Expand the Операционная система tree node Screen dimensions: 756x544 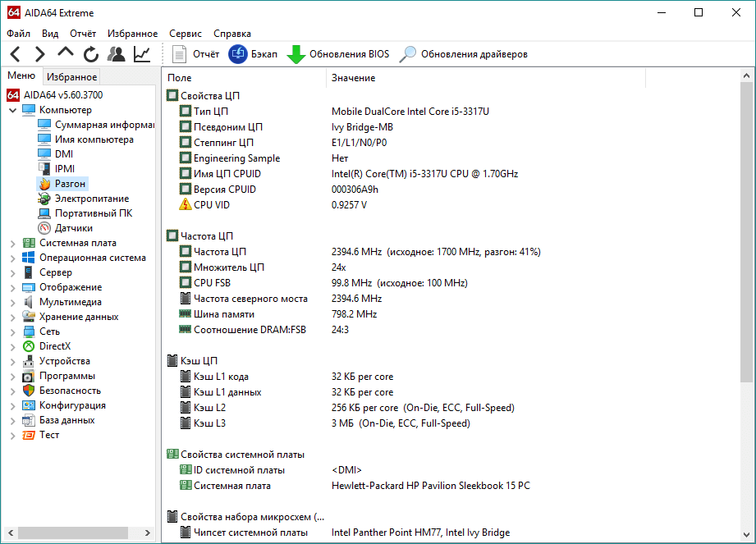tap(13, 258)
